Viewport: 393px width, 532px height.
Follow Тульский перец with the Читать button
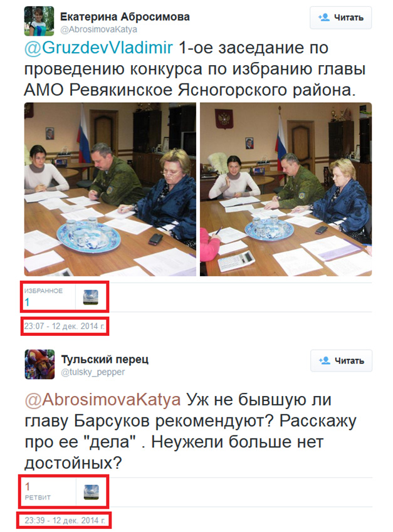point(341,361)
